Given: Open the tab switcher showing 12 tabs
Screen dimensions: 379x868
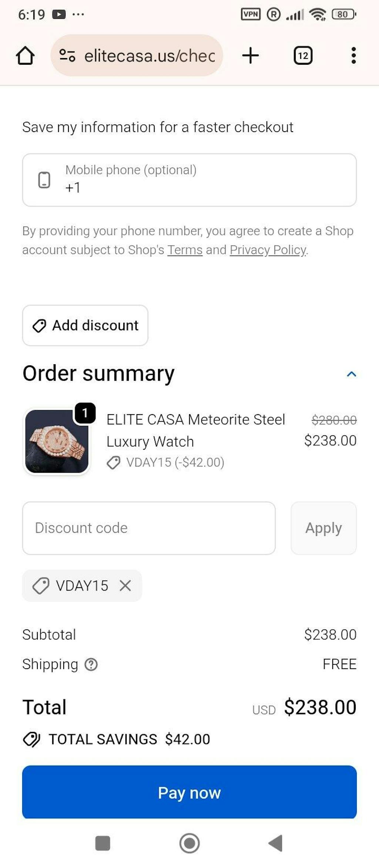Looking at the screenshot, I should 303,56.
